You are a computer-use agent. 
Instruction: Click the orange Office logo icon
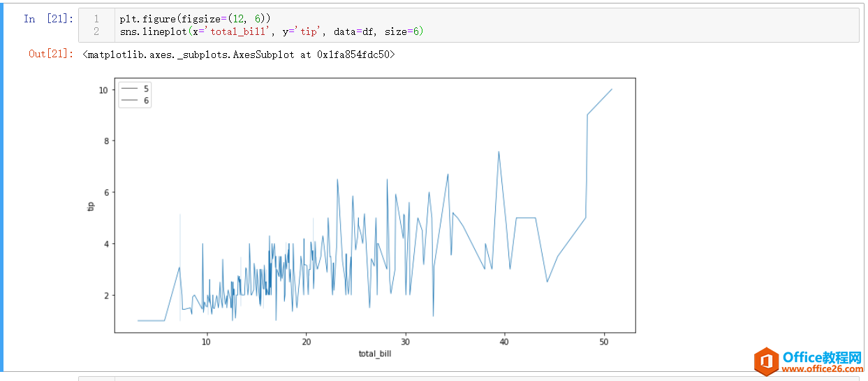[x=766, y=361]
